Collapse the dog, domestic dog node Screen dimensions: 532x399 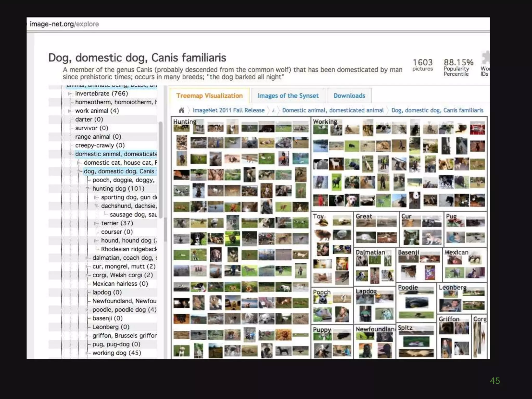tap(79, 171)
